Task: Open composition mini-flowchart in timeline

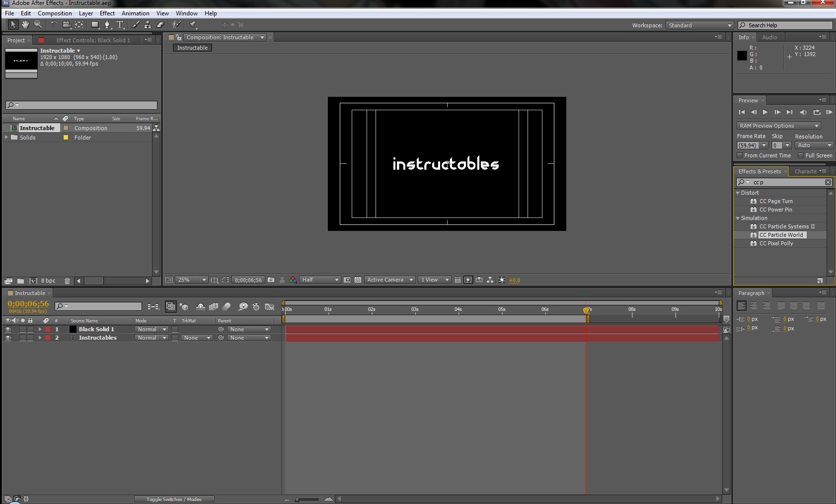Action: [x=153, y=307]
